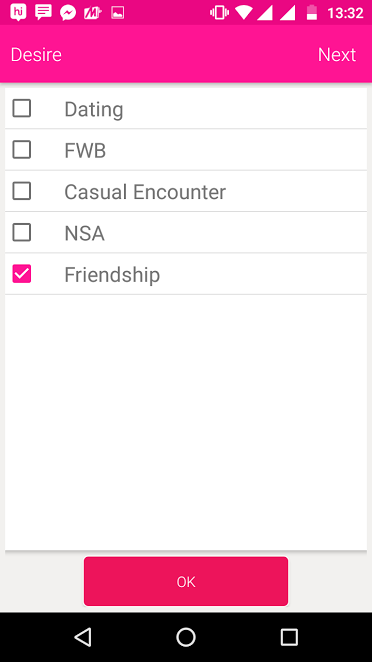Screen dimensions: 372x662
Task: Tap the Wi-Fi status icon
Action: [x=244, y=13]
